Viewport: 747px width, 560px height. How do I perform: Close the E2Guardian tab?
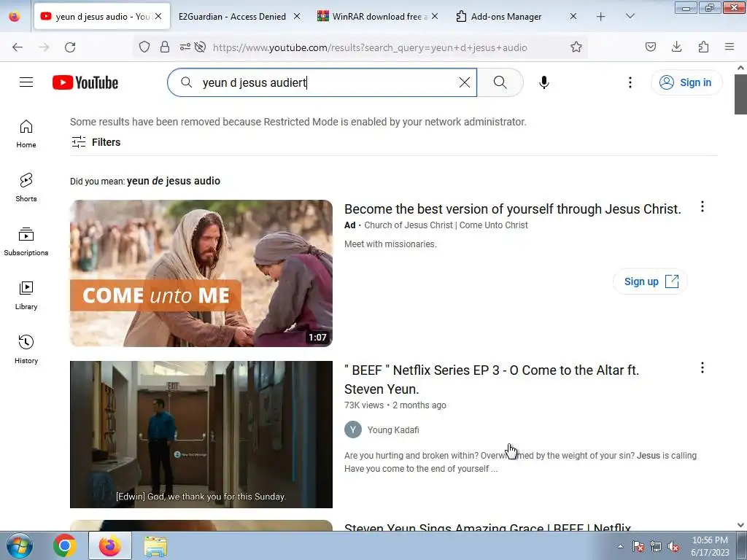pos(297,16)
